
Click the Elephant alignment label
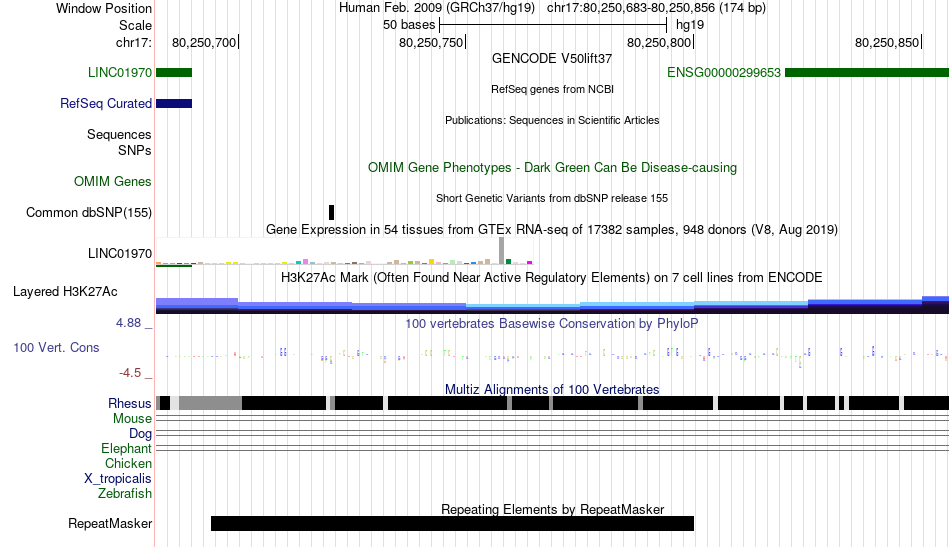tap(126, 449)
